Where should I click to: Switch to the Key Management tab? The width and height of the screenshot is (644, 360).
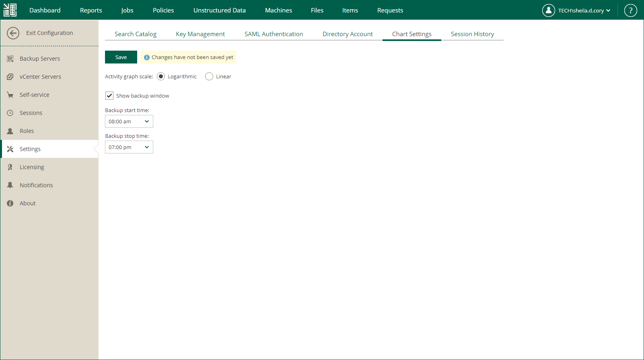click(200, 34)
